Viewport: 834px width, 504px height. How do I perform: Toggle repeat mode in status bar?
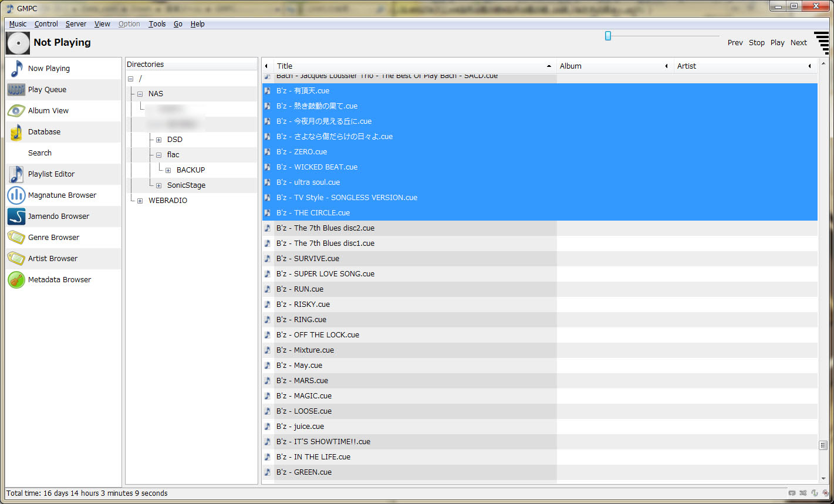pos(792,493)
